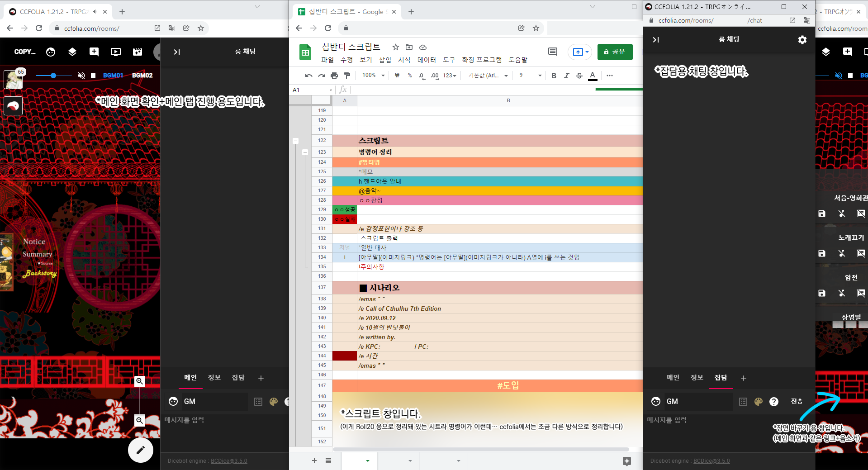The image size is (868, 470).
Task: Open the 삽입 menu in Google Sheets
Action: point(385,60)
